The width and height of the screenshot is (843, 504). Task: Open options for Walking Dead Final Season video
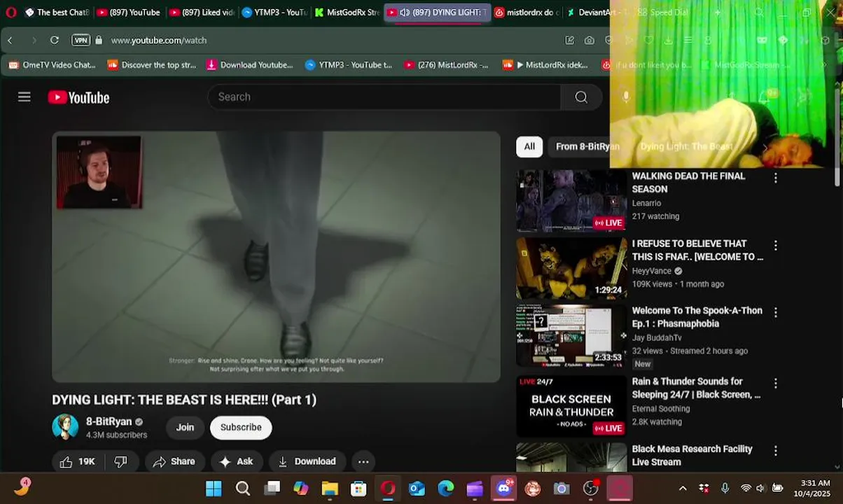coord(775,178)
